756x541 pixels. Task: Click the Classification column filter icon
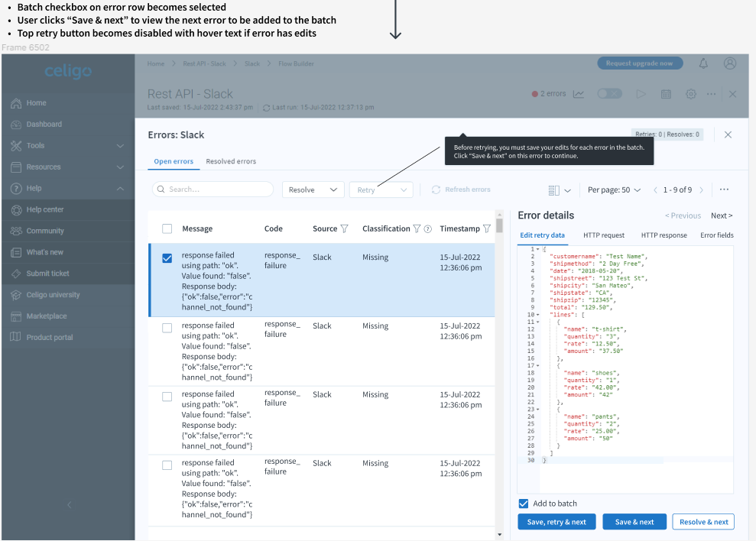pos(417,228)
